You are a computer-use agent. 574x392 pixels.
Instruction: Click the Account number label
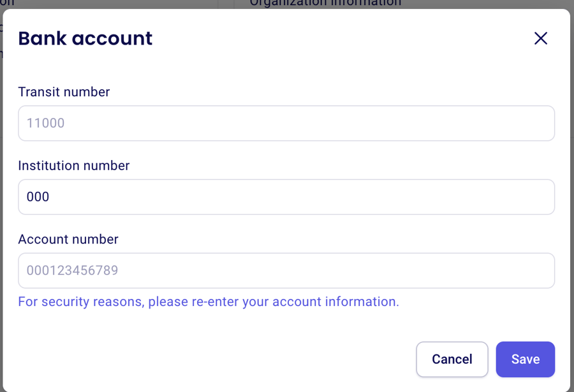(68, 239)
